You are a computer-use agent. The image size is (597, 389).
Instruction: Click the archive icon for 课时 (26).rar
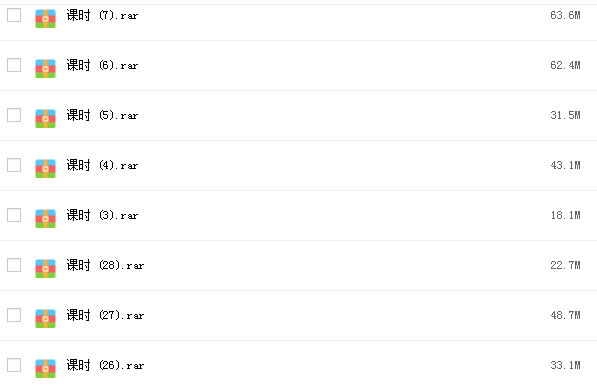pos(45,368)
